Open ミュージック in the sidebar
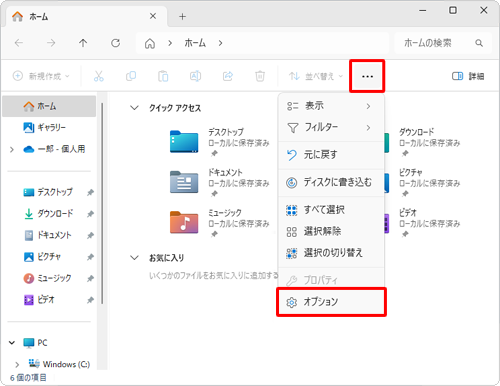500x386 pixels. 47,278
